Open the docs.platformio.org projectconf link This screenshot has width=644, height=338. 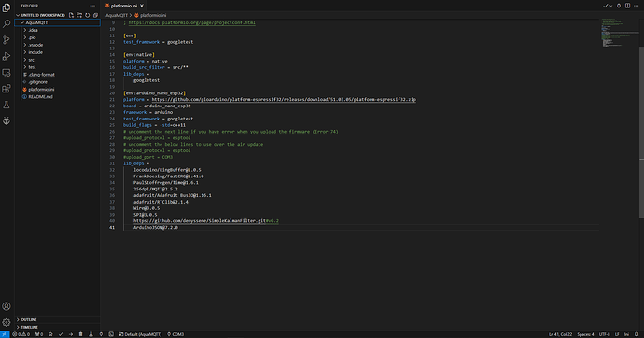pos(192,23)
